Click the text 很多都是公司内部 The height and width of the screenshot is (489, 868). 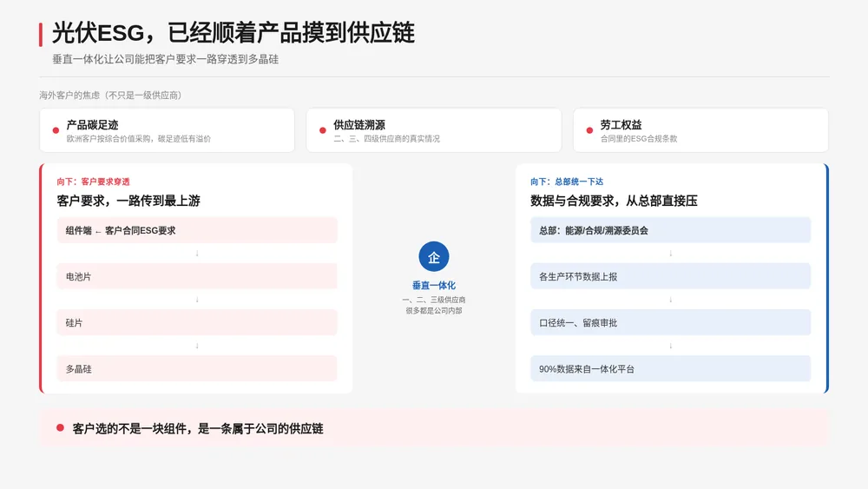click(433, 311)
